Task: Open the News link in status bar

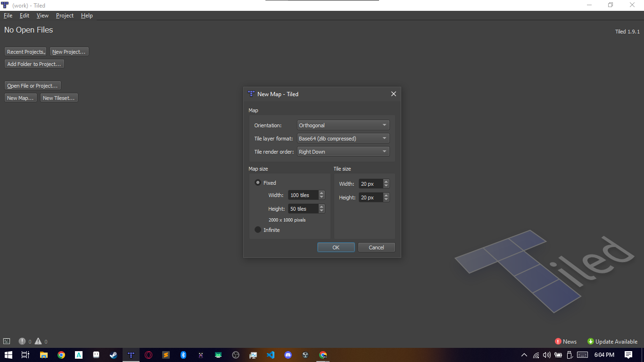Action: [x=566, y=342]
